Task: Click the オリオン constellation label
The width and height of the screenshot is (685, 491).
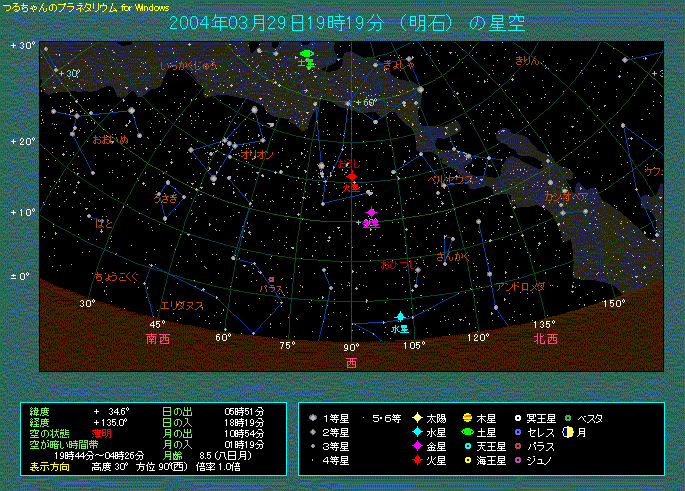Action: pos(257,155)
